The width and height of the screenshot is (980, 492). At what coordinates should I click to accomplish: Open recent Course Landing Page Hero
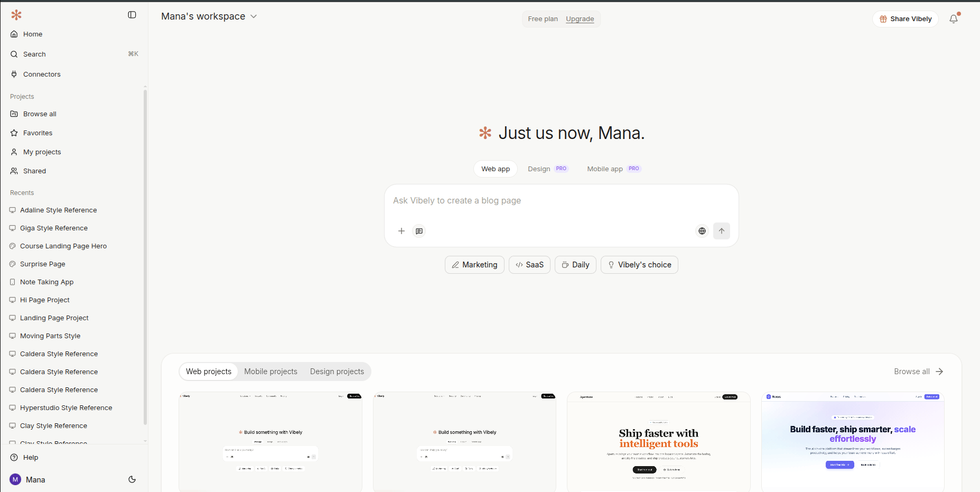click(74, 246)
